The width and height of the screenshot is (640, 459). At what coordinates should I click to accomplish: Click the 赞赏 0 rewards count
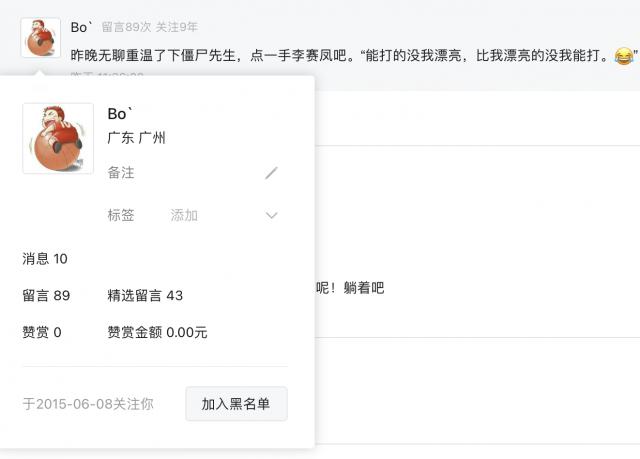pos(42,332)
